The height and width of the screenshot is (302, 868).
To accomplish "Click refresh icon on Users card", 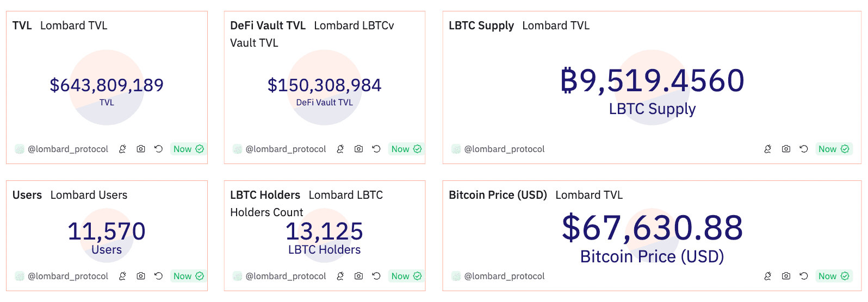I will (x=158, y=276).
